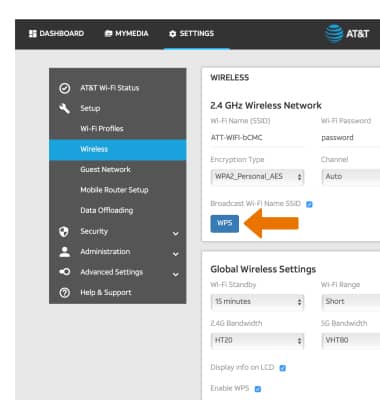Open Guest Network settings

coord(118,170)
